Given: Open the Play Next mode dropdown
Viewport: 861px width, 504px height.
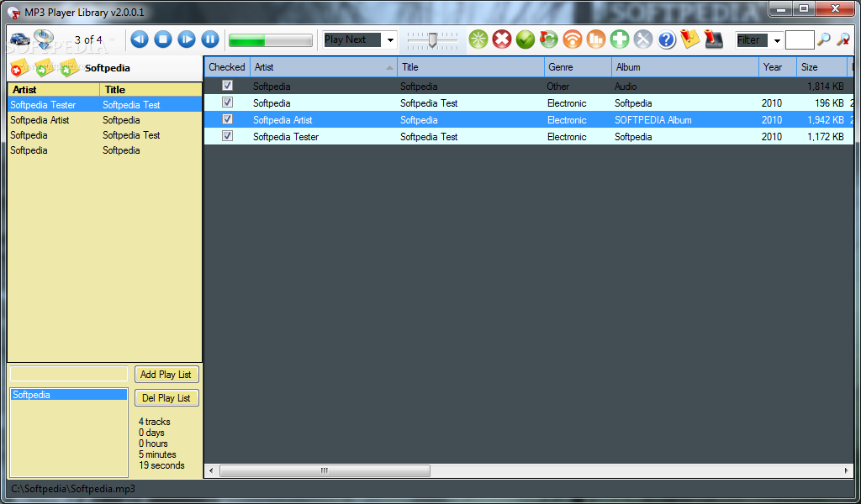Looking at the screenshot, I should click(390, 39).
